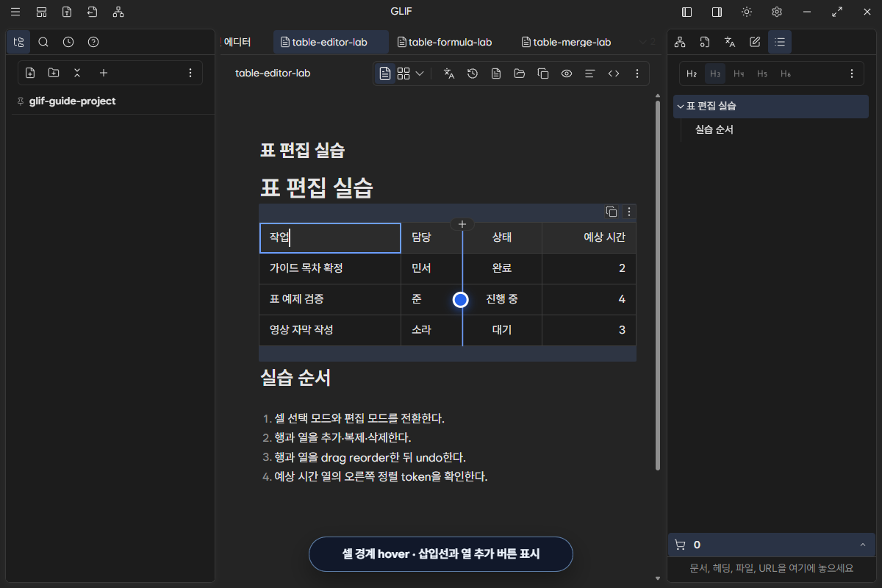This screenshot has height=588, width=882.
Task: Copy the table with block copy icon
Action: (x=612, y=212)
